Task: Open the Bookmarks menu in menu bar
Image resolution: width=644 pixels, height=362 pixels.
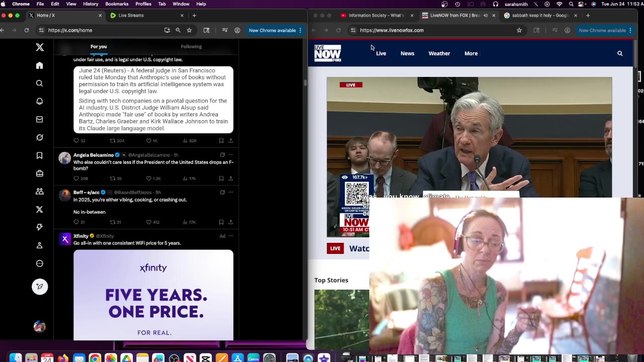Action: pyautogui.click(x=117, y=4)
